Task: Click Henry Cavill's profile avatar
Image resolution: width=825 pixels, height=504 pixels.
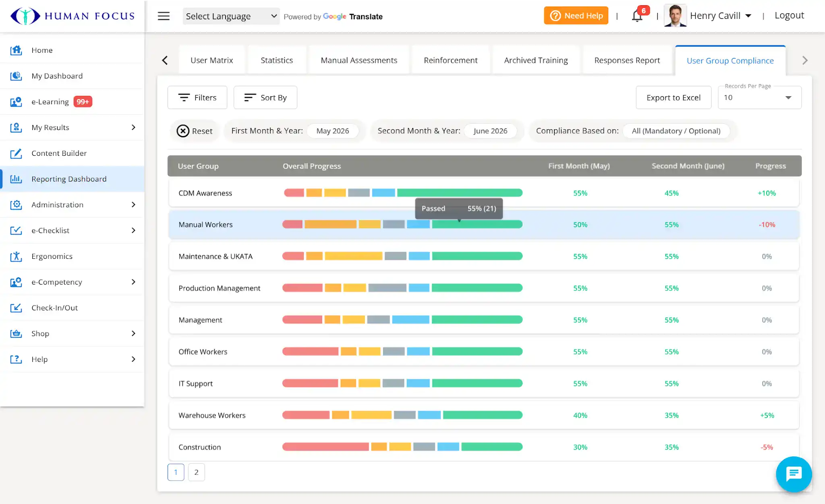Action: pyautogui.click(x=675, y=16)
